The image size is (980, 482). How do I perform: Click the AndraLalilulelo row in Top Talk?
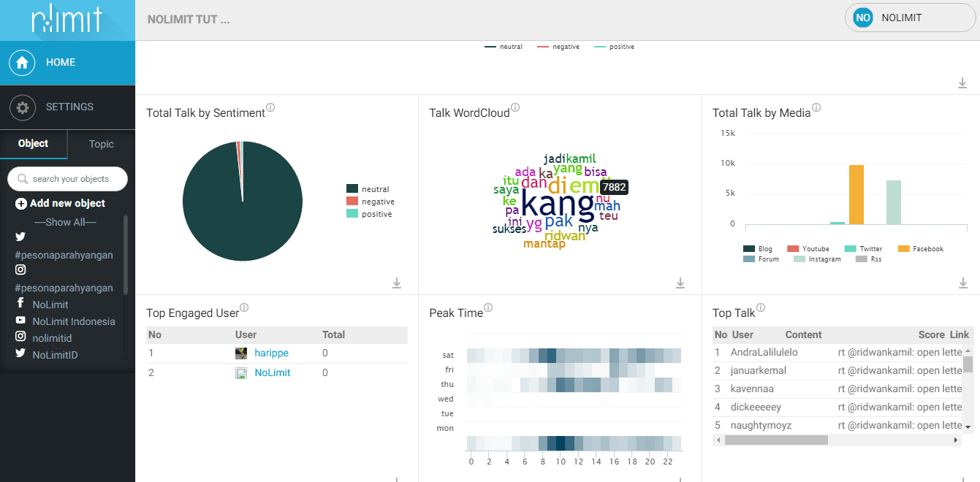pyautogui.click(x=837, y=353)
